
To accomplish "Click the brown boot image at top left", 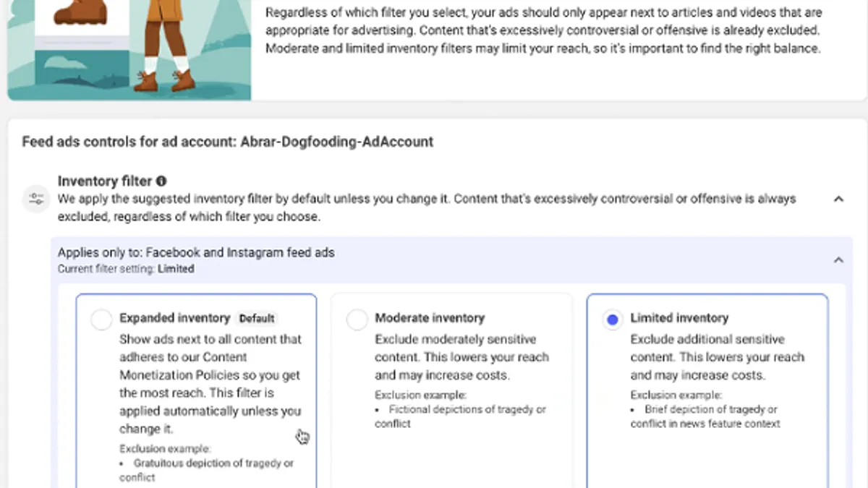I will [x=80, y=12].
